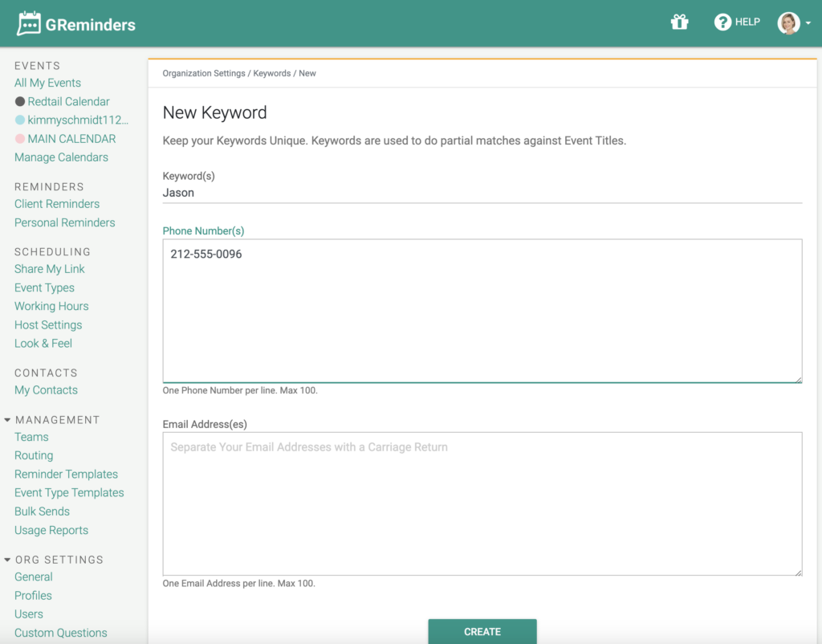Click the GReminders brand name
822x644 pixels.
[x=90, y=25]
